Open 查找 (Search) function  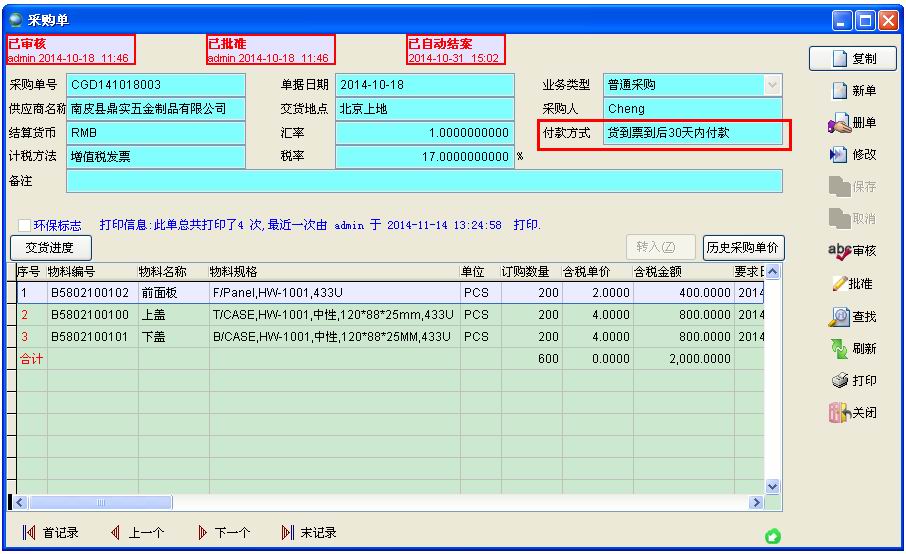(852, 316)
